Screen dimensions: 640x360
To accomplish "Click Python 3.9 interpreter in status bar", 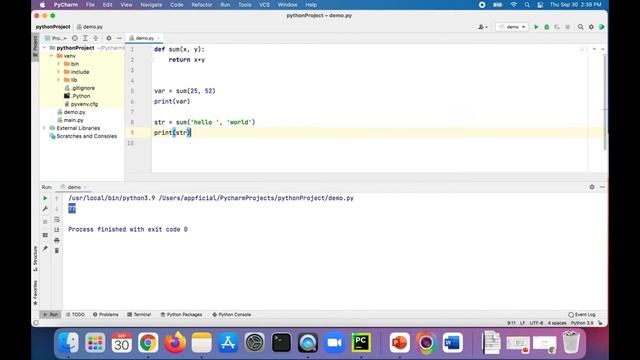I will tap(582, 323).
